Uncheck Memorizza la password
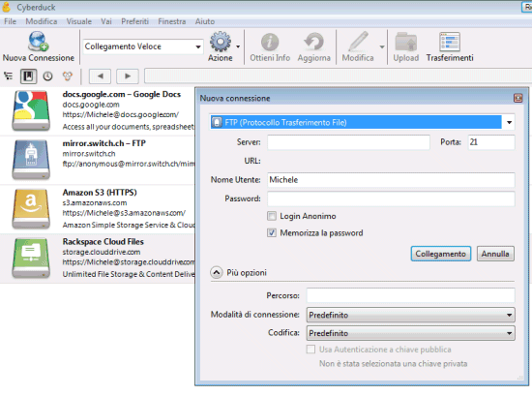The height and width of the screenshot is (396, 532). click(272, 233)
